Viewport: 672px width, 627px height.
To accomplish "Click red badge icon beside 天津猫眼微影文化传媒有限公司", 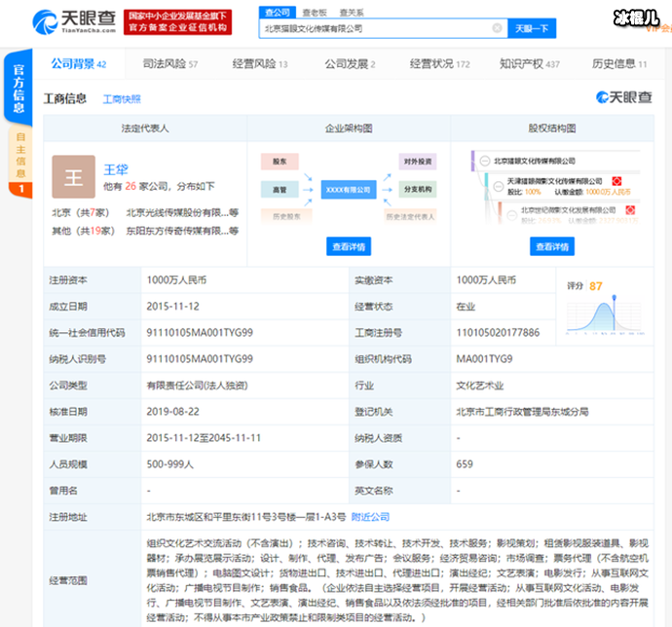I will coord(616,181).
